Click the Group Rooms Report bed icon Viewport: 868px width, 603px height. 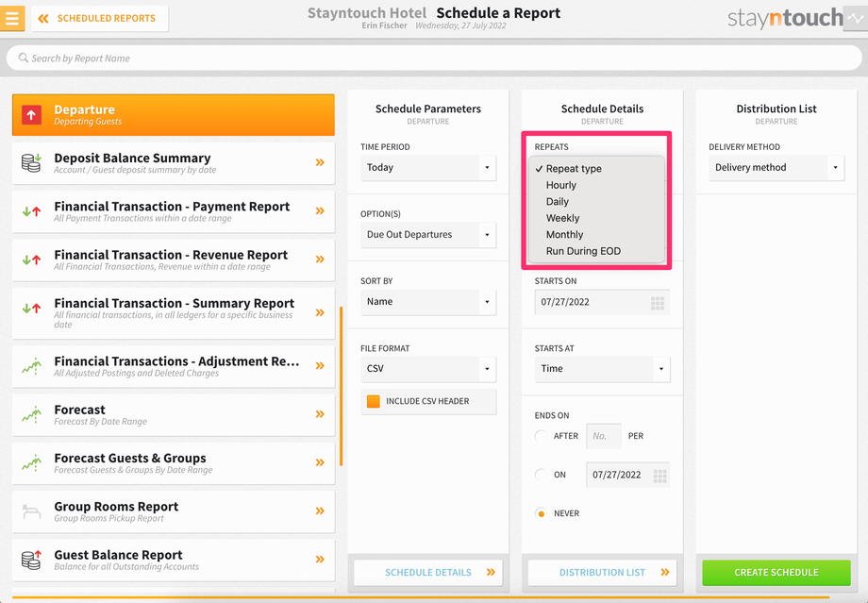(x=31, y=511)
